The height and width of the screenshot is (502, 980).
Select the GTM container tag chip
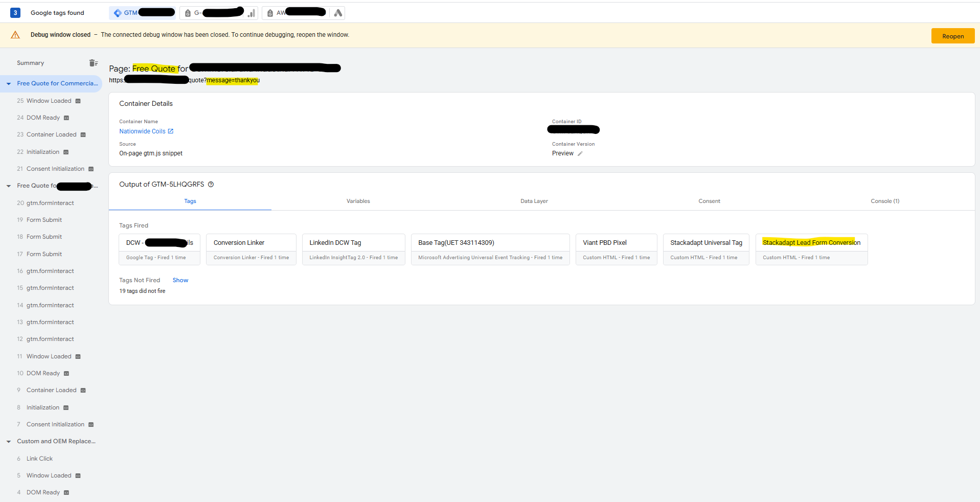point(142,13)
